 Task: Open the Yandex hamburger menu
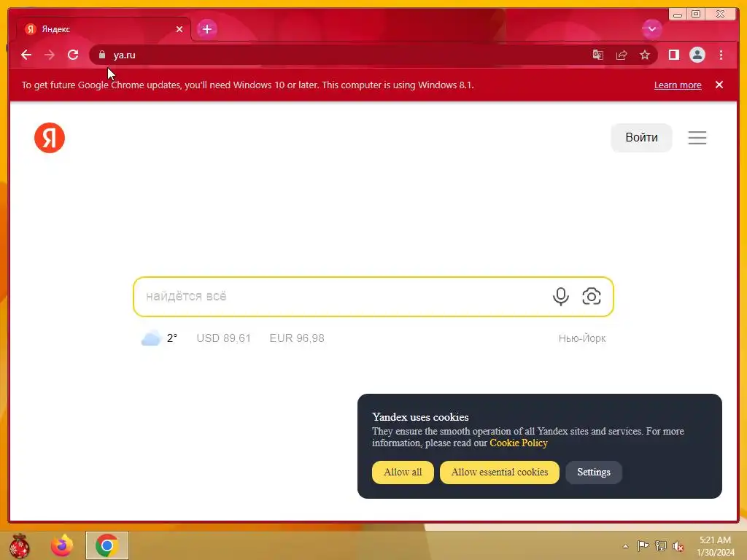point(697,138)
